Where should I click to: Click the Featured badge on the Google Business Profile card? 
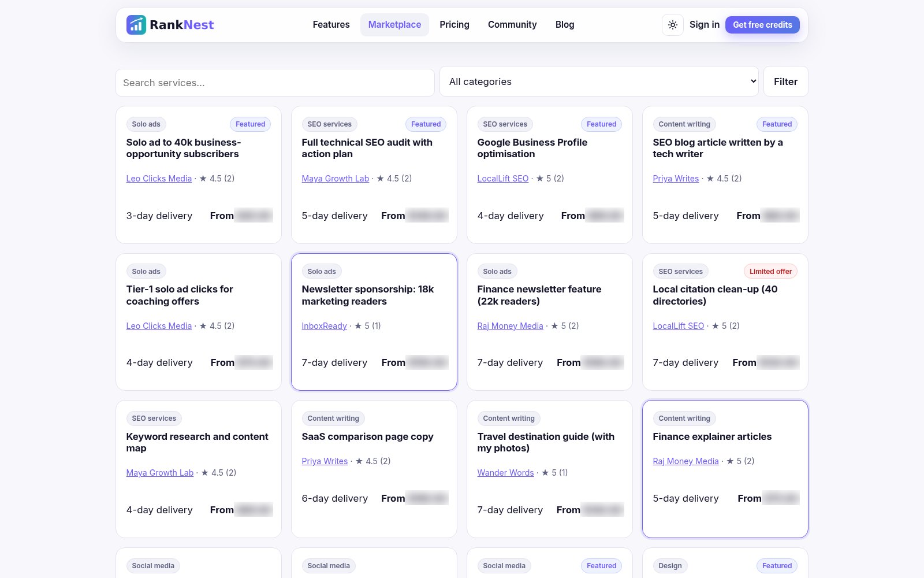click(x=601, y=124)
